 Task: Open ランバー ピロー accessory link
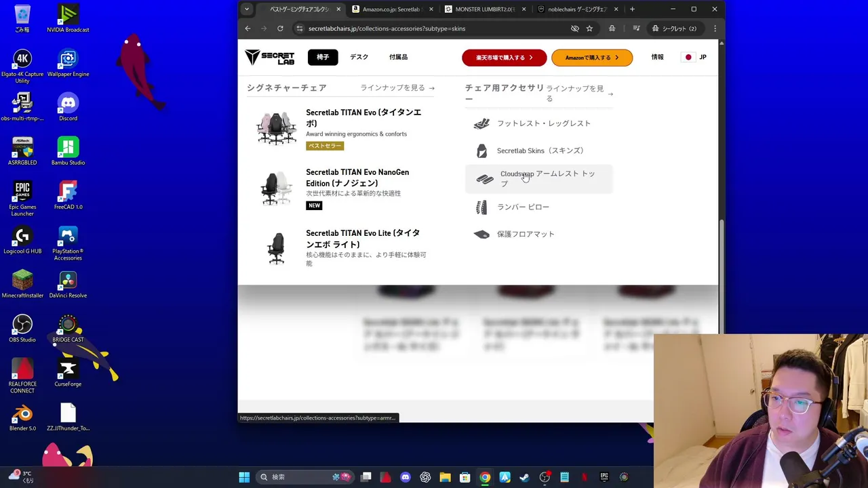(x=539, y=207)
